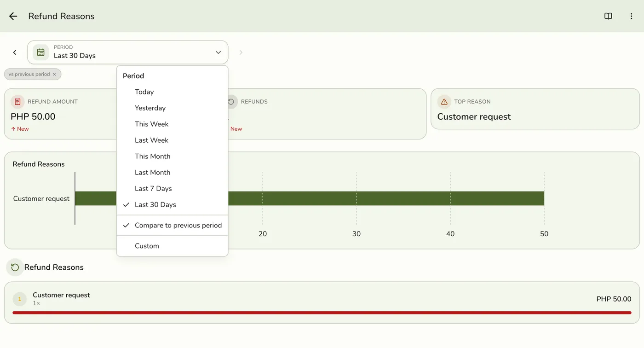This screenshot has height=348, width=644.
Task: Click the Refund Reasons page title
Action: point(61,16)
